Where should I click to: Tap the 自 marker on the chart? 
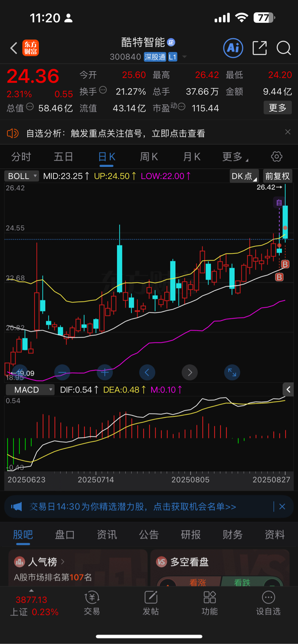pyautogui.click(x=279, y=202)
